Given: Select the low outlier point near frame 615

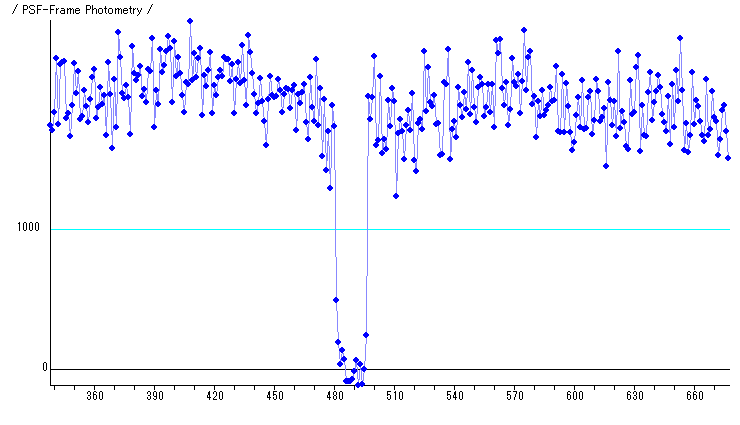Looking at the screenshot, I should (x=606, y=166).
